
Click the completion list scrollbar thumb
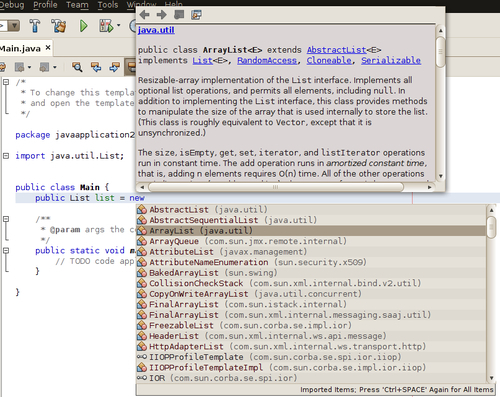[491, 228]
